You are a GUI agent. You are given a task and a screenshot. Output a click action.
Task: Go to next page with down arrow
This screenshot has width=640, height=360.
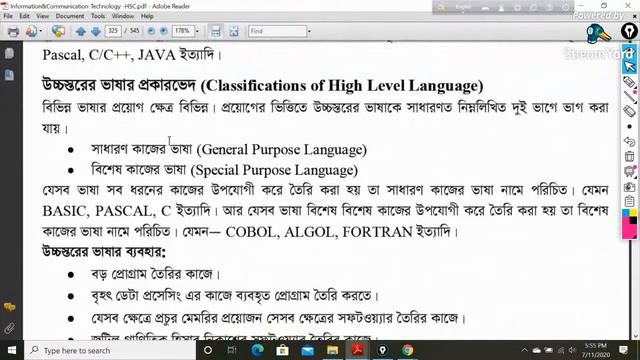point(96,31)
